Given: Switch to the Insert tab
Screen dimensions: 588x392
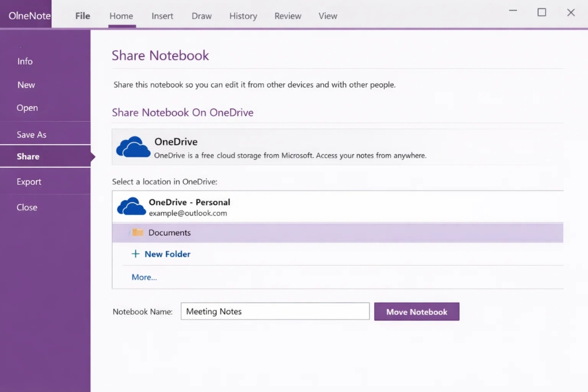Looking at the screenshot, I should pos(162,15).
